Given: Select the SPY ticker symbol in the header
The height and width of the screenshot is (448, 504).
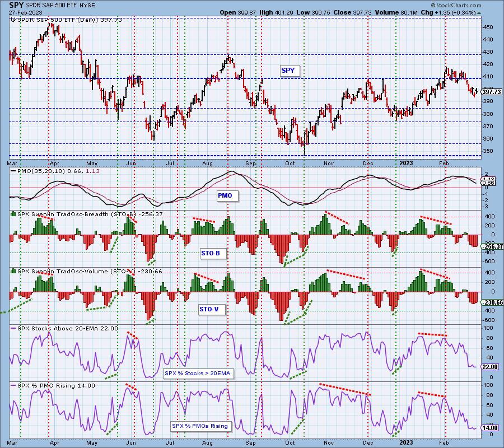Looking at the screenshot, I should [16, 6].
